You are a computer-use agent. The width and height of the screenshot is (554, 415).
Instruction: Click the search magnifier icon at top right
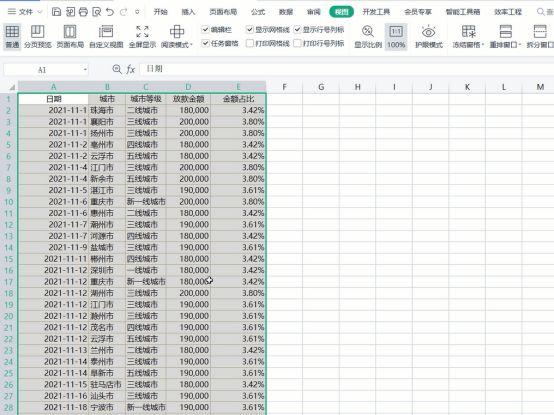[x=541, y=12]
